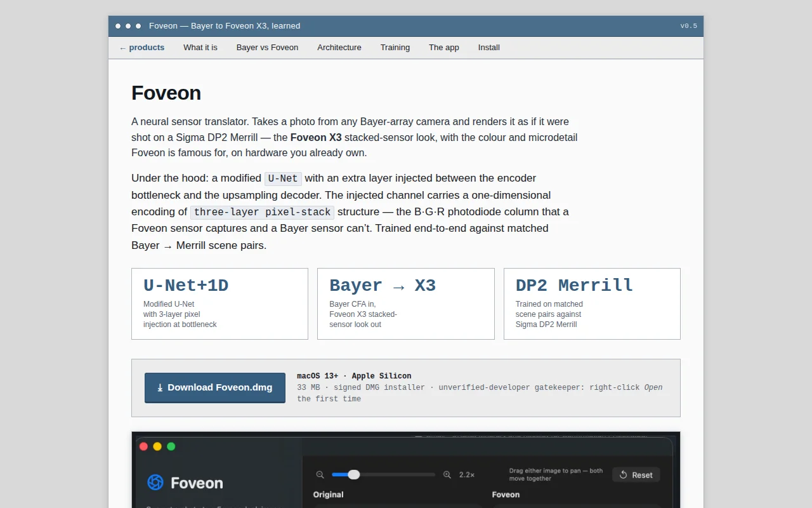
Task: Click the Download Foveon.dmg button
Action: [215, 387]
